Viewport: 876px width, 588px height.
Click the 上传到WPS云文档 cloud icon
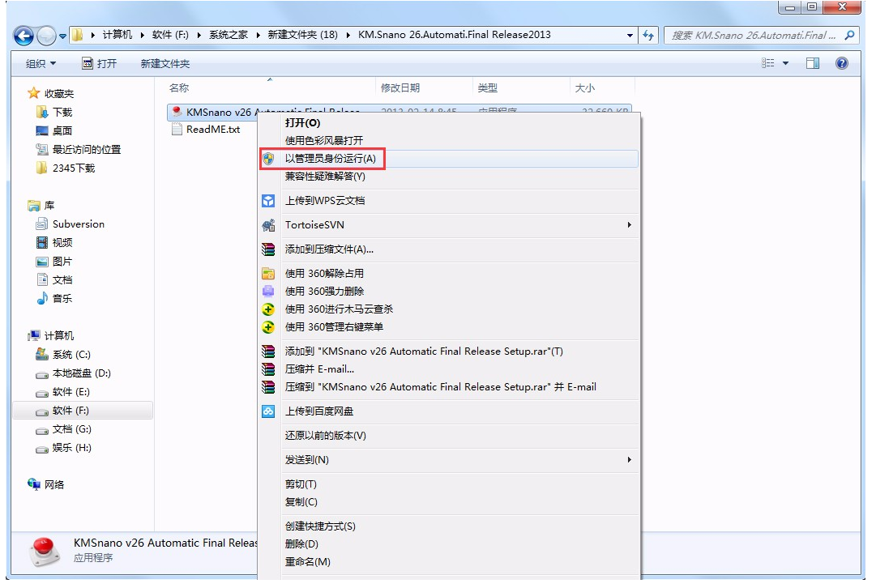pos(268,201)
